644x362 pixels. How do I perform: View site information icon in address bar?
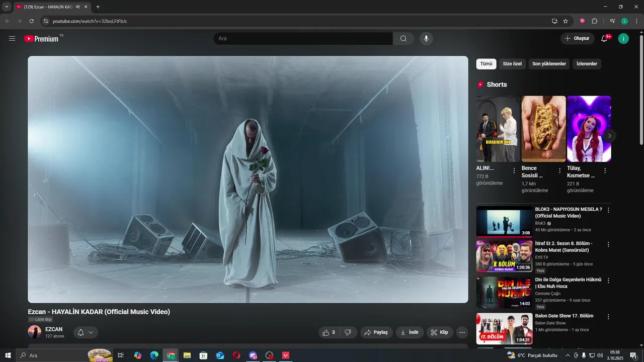[x=46, y=21]
